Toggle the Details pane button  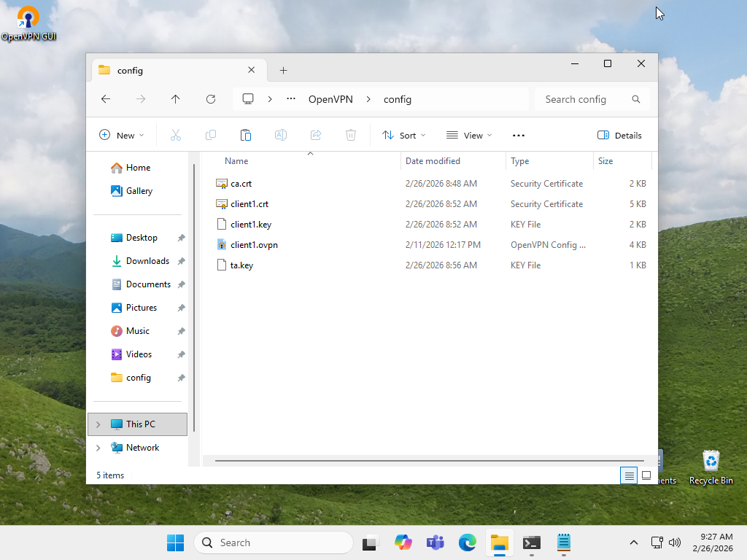pyautogui.click(x=619, y=135)
